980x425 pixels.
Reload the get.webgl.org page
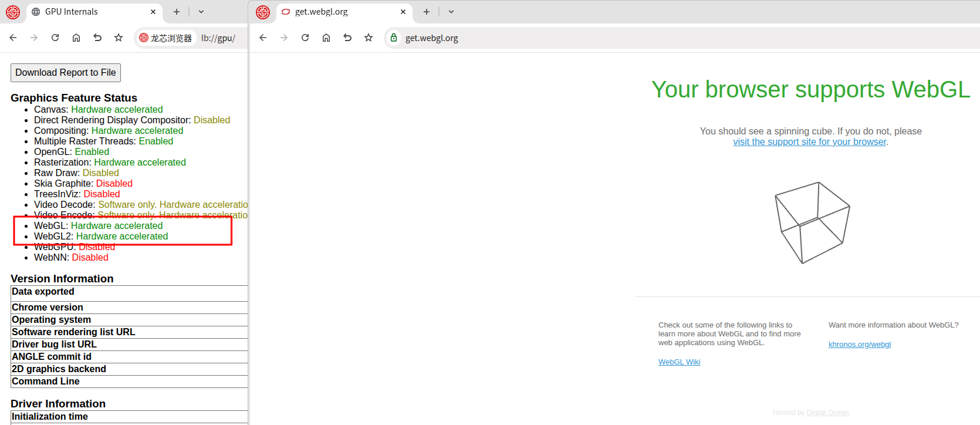click(305, 38)
